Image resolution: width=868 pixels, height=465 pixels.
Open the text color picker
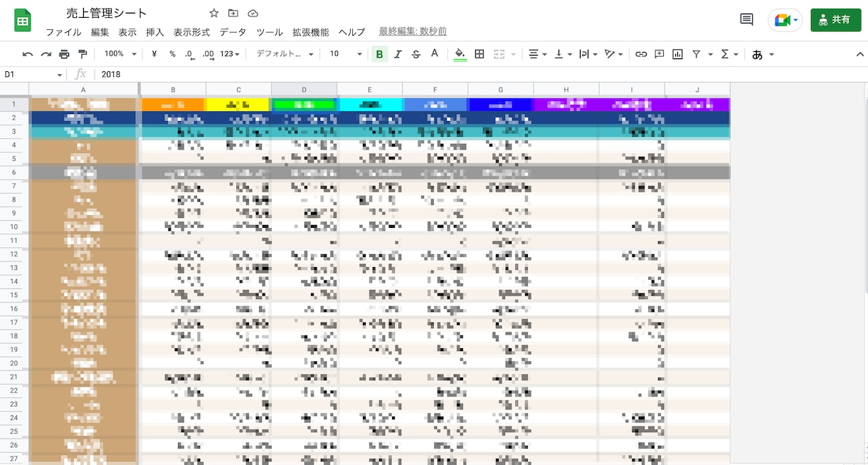pos(435,54)
